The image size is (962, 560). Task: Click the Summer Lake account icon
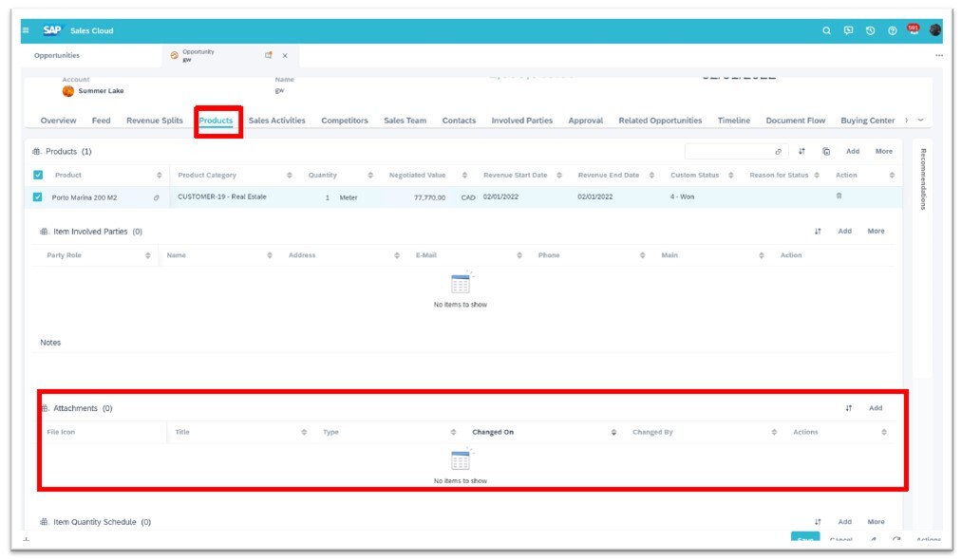click(68, 91)
